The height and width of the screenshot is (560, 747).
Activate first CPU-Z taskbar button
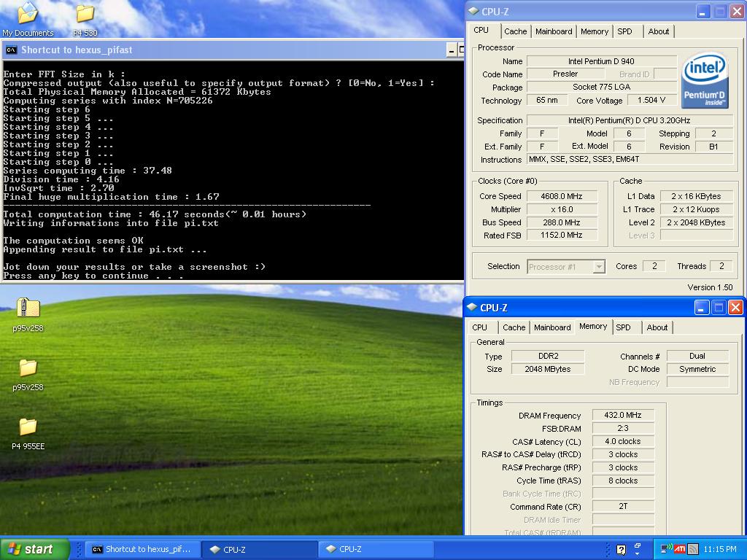(x=259, y=549)
